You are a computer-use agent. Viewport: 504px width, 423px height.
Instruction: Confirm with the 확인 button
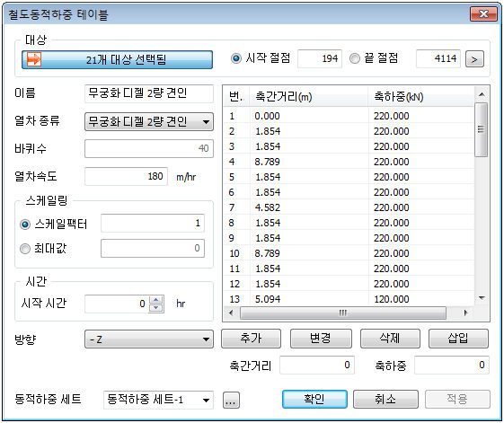pos(314,400)
